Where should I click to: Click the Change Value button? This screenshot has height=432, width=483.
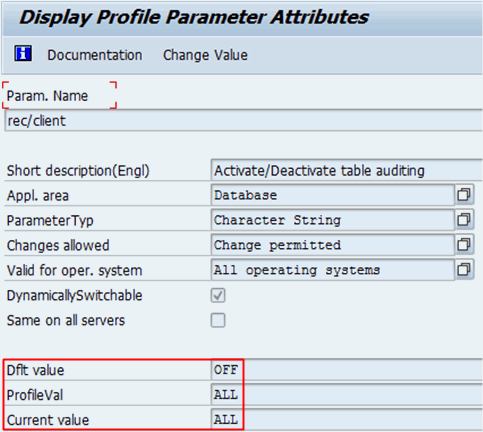click(x=205, y=55)
